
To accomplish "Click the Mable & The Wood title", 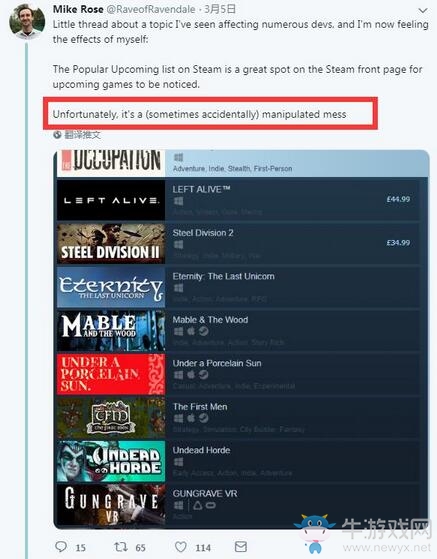I will click(x=210, y=320).
